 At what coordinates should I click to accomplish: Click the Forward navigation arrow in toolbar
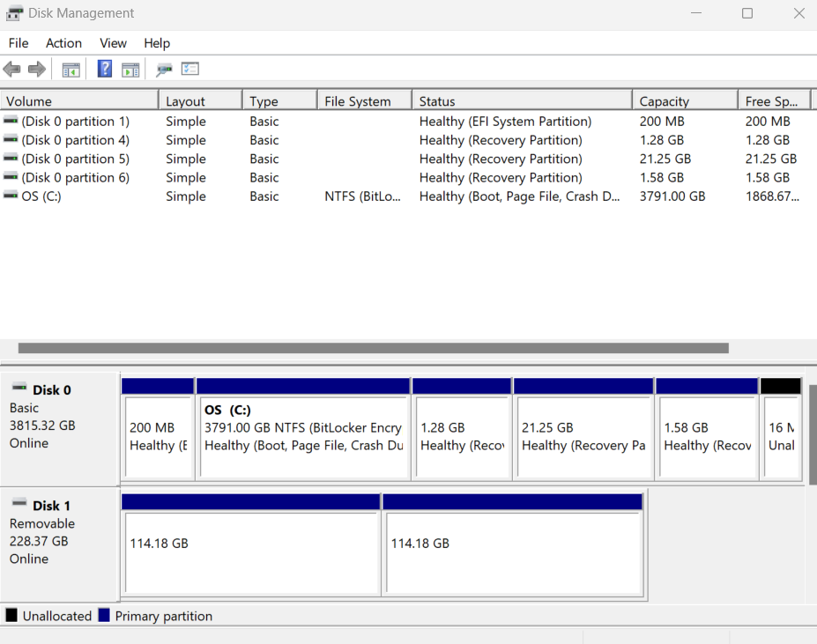[x=35, y=69]
